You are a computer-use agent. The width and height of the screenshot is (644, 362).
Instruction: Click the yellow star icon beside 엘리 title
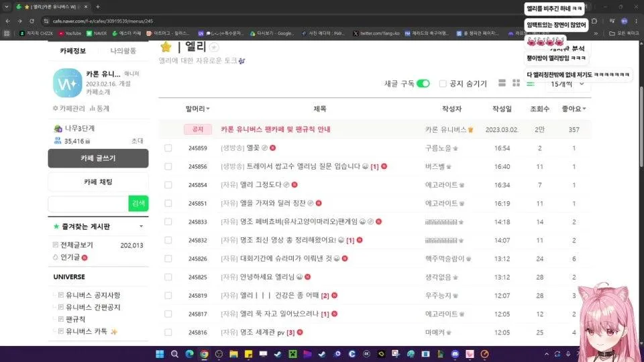(x=166, y=47)
